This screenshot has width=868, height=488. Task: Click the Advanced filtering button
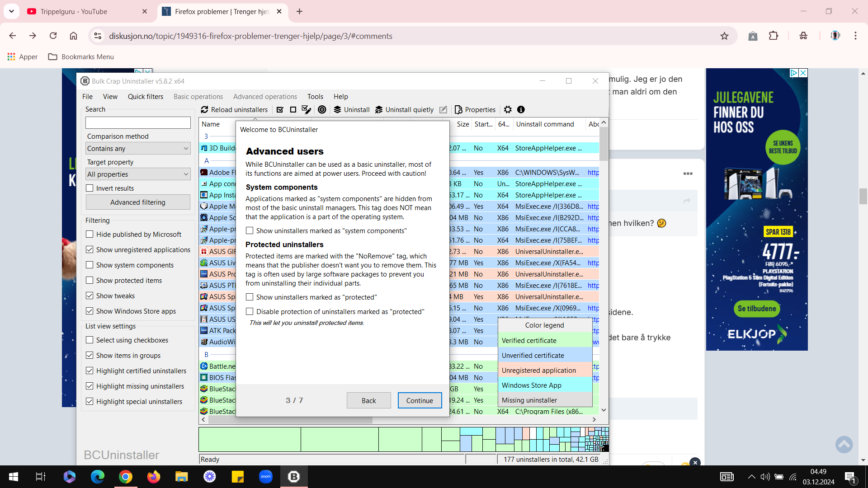tap(138, 202)
